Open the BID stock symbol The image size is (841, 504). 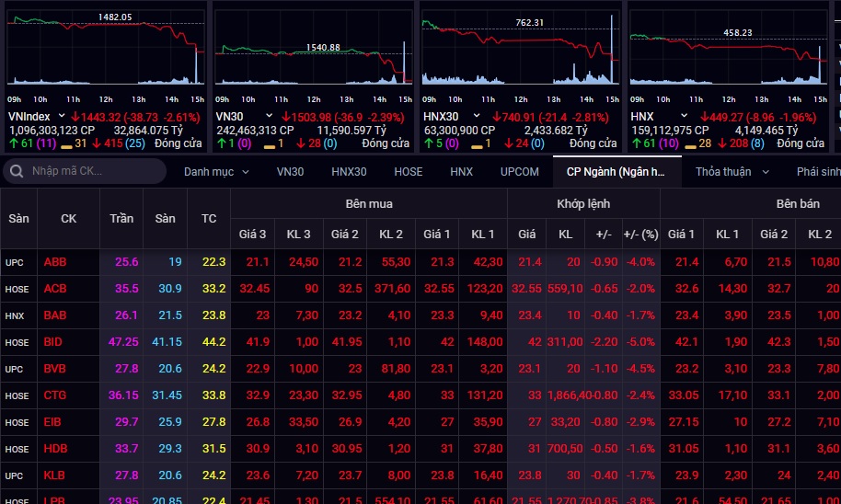point(53,342)
